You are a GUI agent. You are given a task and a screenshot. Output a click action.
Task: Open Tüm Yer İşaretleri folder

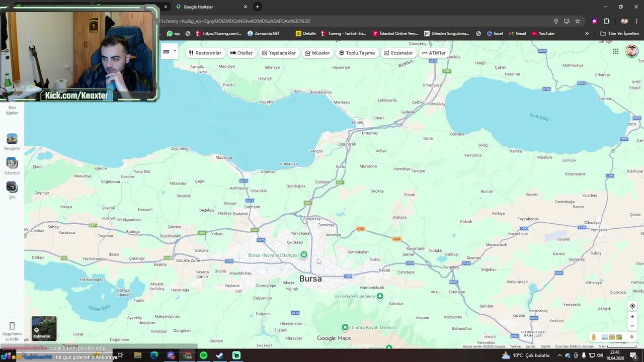[x=619, y=34]
